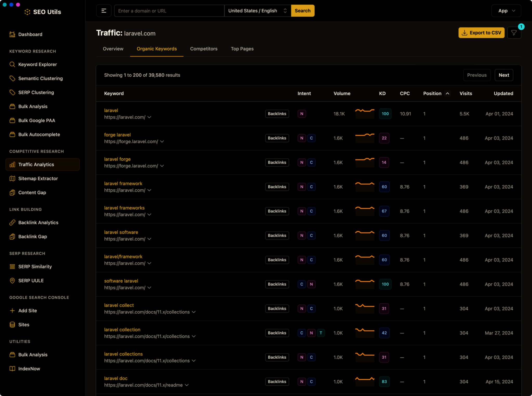Open the Sitemap Extractor
The width and height of the screenshot is (532, 396).
tap(38, 178)
